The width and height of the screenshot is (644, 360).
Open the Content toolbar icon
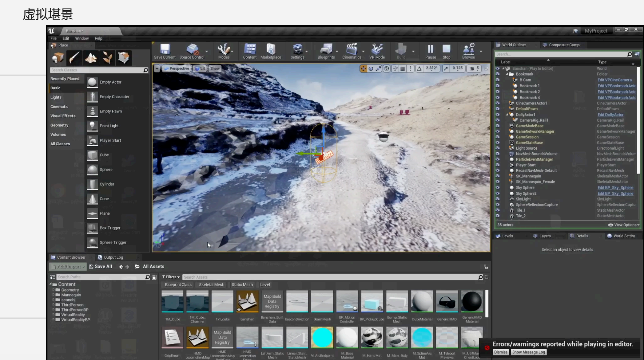pos(249,51)
